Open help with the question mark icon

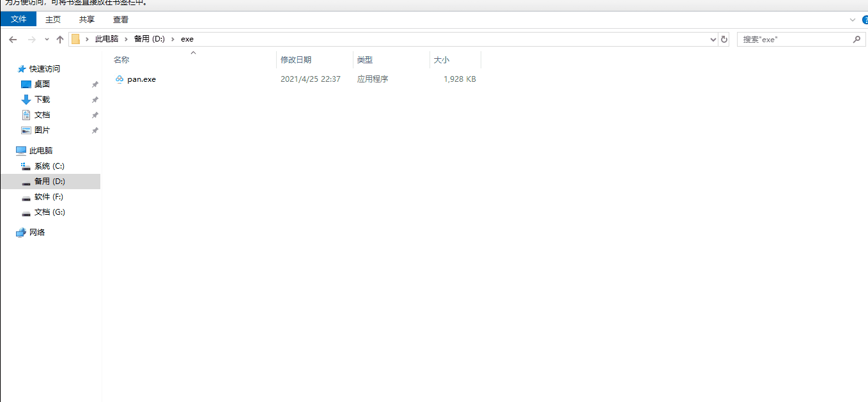pos(865,20)
